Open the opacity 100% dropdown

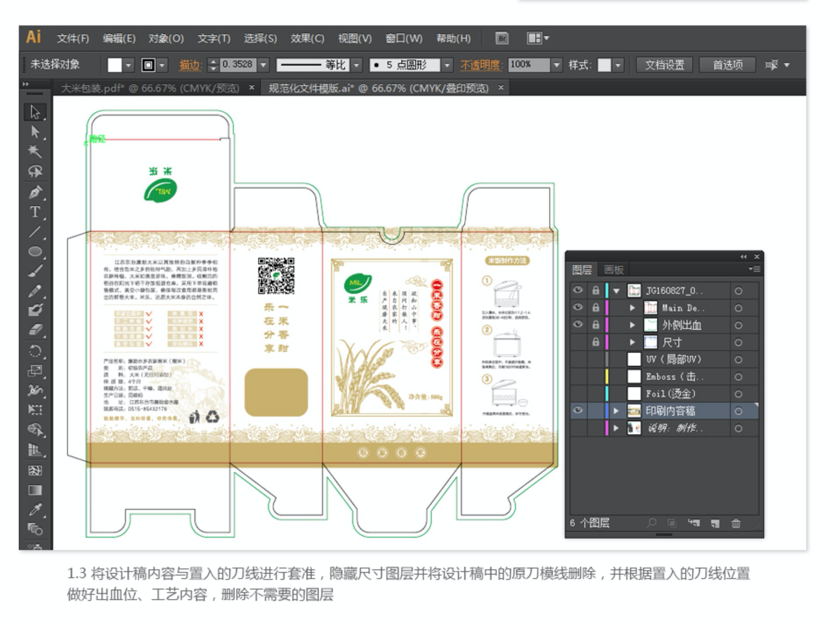coord(556,65)
